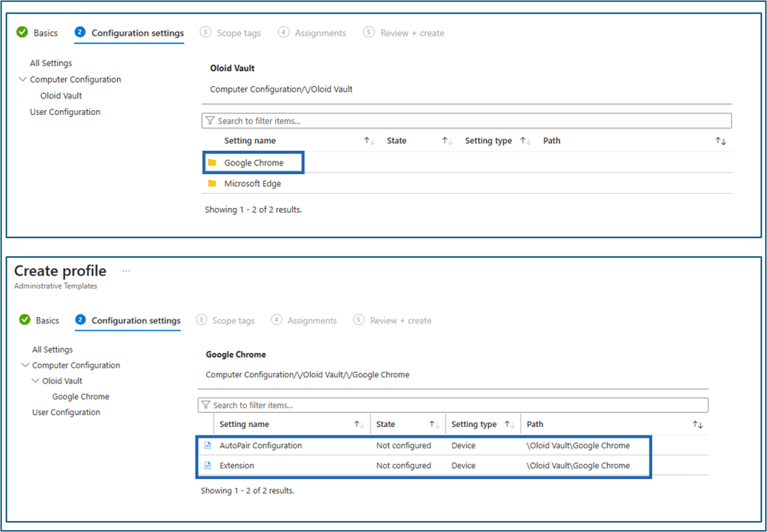Select Configuration settings step in the top panel

[x=129, y=33]
